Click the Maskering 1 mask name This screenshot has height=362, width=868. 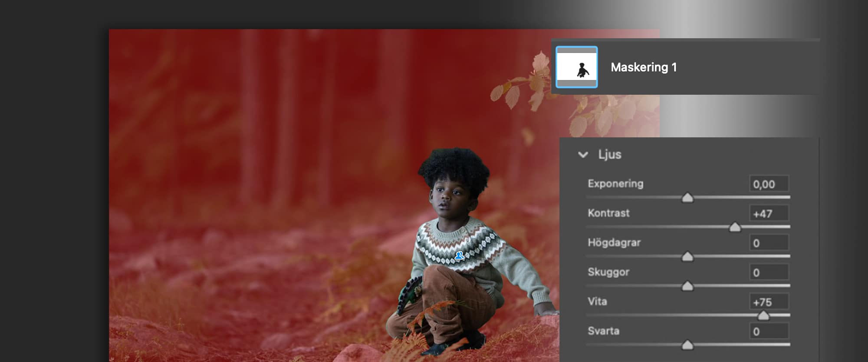pyautogui.click(x=643, y=67)
